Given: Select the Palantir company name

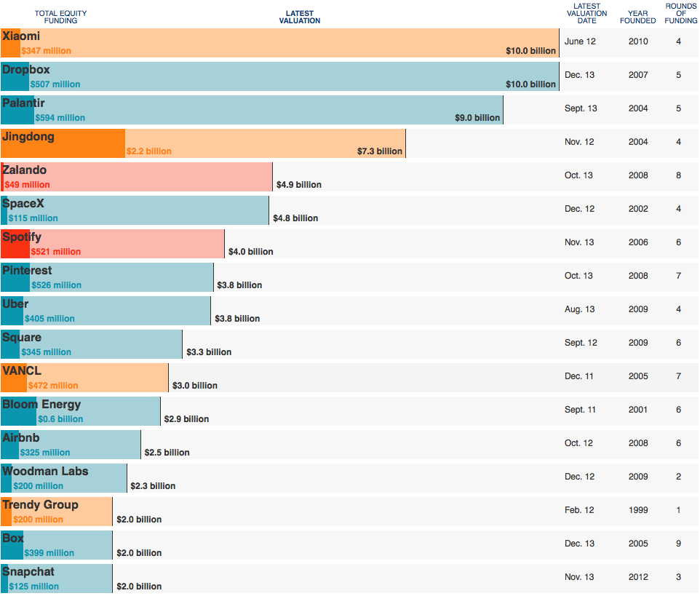Looking at the screenshot, I should pos(23,103).
